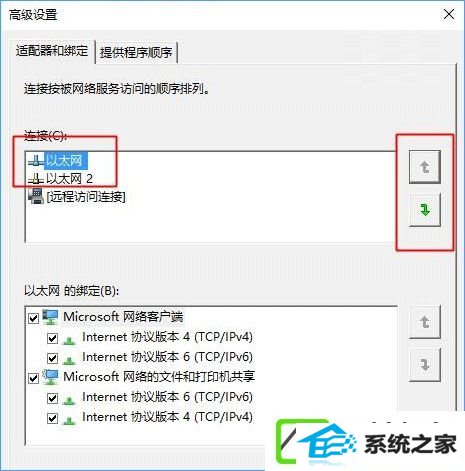Viewport: 465px width, 471px height.
Task: Toggle Microsoft 网络的文件和打印机共享 checkbox
Action: (x=33, y=378)
